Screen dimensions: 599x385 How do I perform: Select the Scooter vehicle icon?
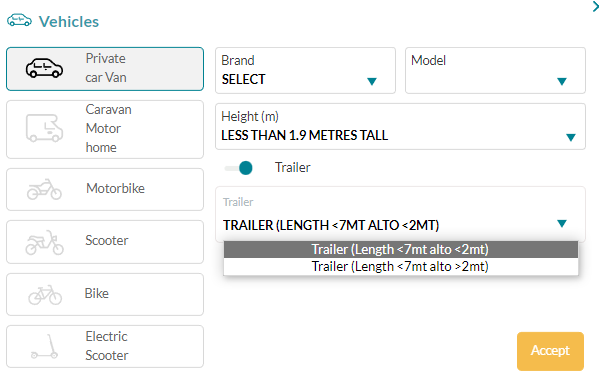(x=44, y=242)
